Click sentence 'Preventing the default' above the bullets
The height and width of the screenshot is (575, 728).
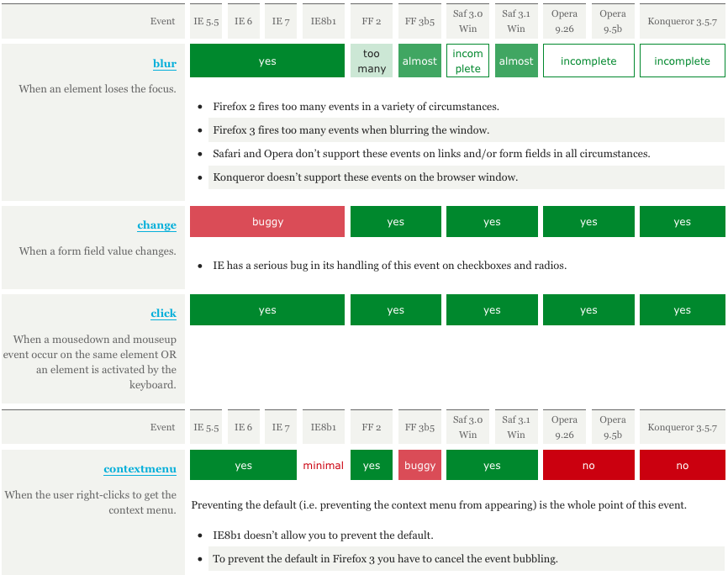coord(439,505)
